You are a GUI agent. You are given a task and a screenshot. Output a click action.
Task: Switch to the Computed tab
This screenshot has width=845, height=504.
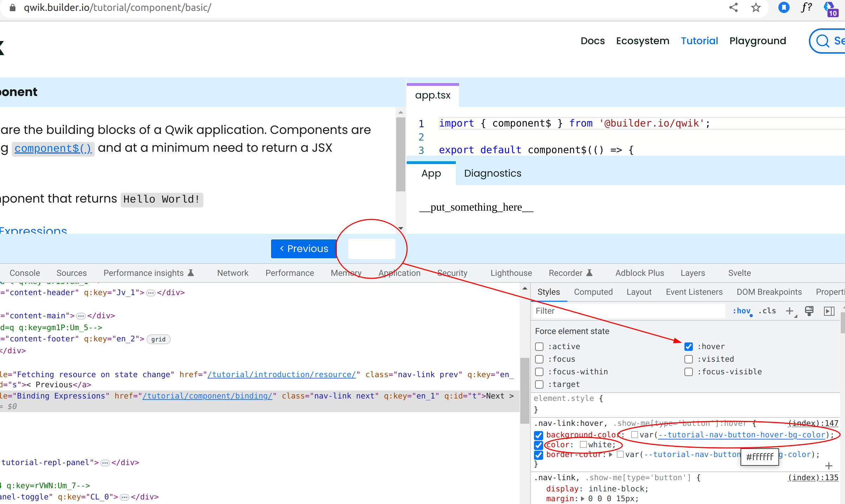[x=593, y=292]
